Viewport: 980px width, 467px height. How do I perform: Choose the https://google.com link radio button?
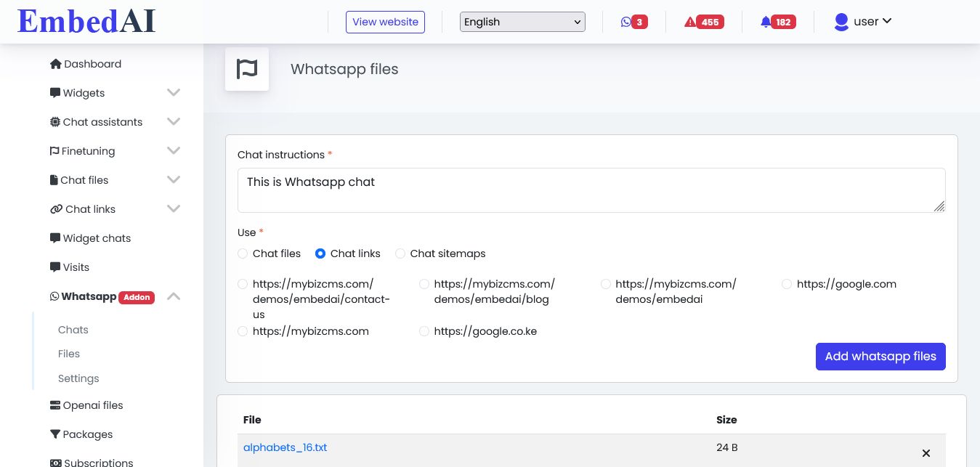[x=787, y=284]
